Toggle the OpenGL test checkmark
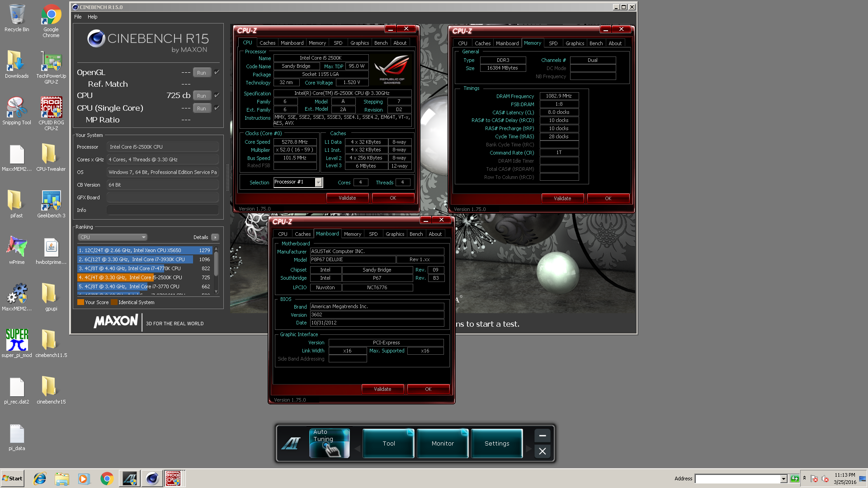Viewport: 868px width, 488px height. 217,72
